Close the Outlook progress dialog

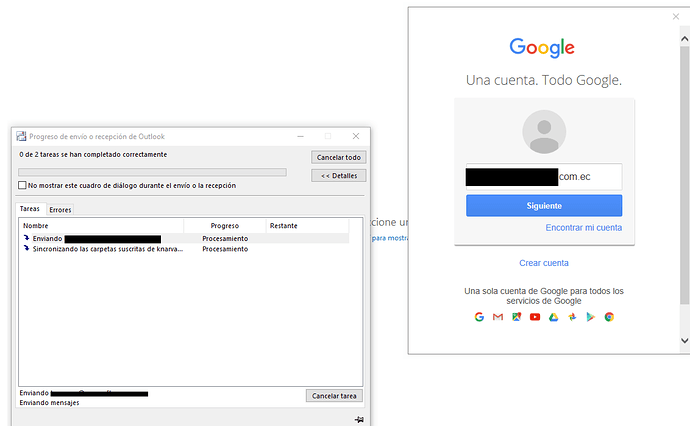pos(356,136)
